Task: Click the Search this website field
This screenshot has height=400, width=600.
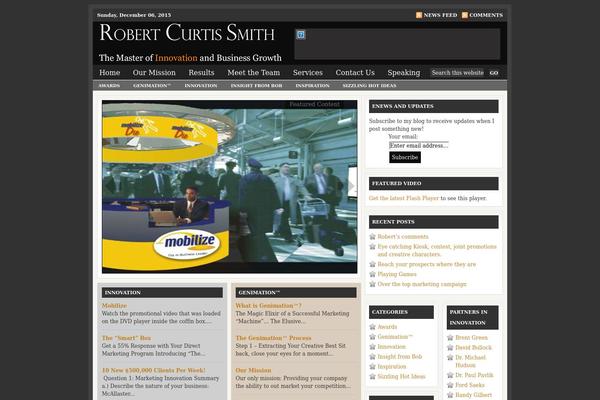Action: (x=457, y=72)
